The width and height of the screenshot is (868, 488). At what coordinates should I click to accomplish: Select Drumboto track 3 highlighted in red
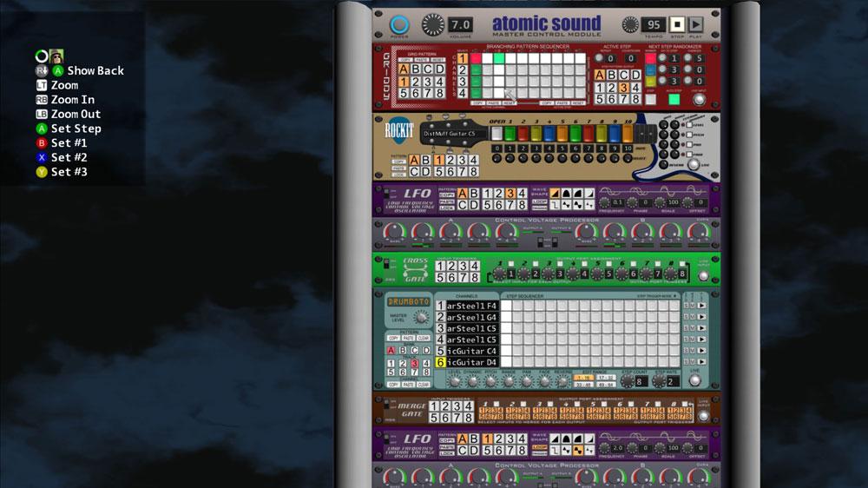pos(414,363)
